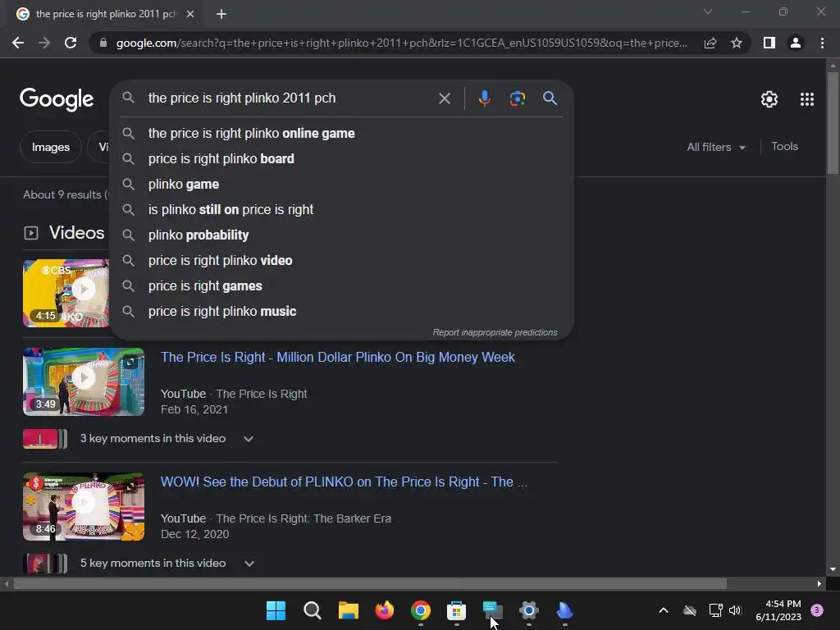Open the Chrome side panel

pyautogui.click(x=769, y=43)
